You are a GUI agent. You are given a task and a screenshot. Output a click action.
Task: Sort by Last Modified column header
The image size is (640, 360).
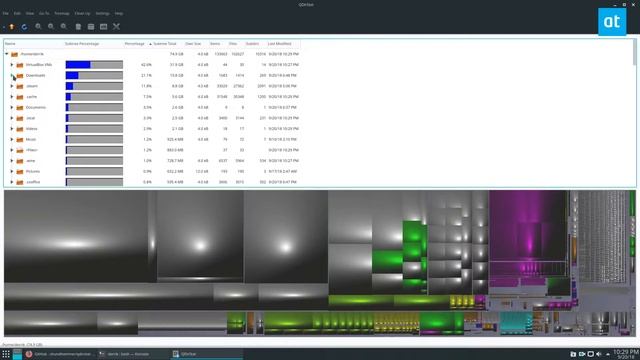coord(280,44)
